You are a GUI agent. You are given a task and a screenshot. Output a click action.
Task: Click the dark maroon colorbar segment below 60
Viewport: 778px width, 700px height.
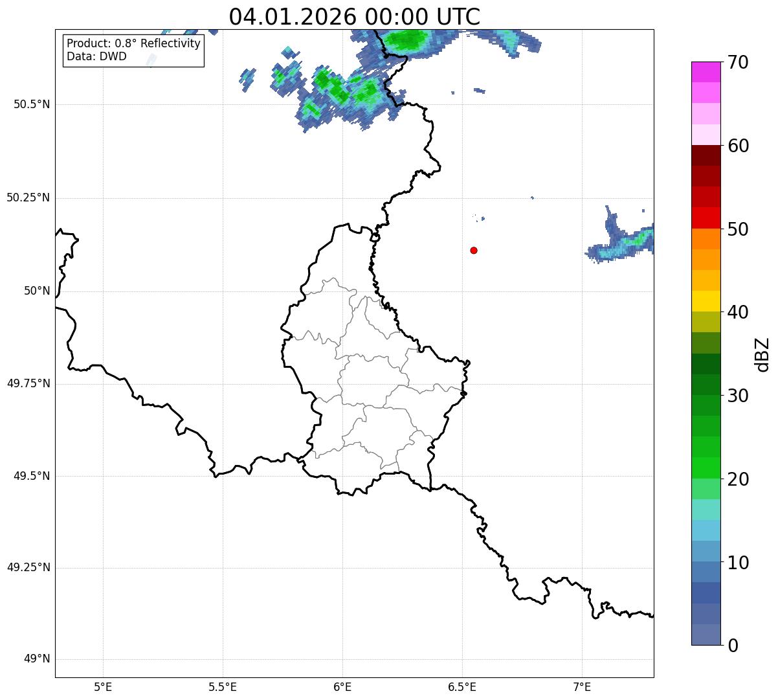[x=706, y=155]
